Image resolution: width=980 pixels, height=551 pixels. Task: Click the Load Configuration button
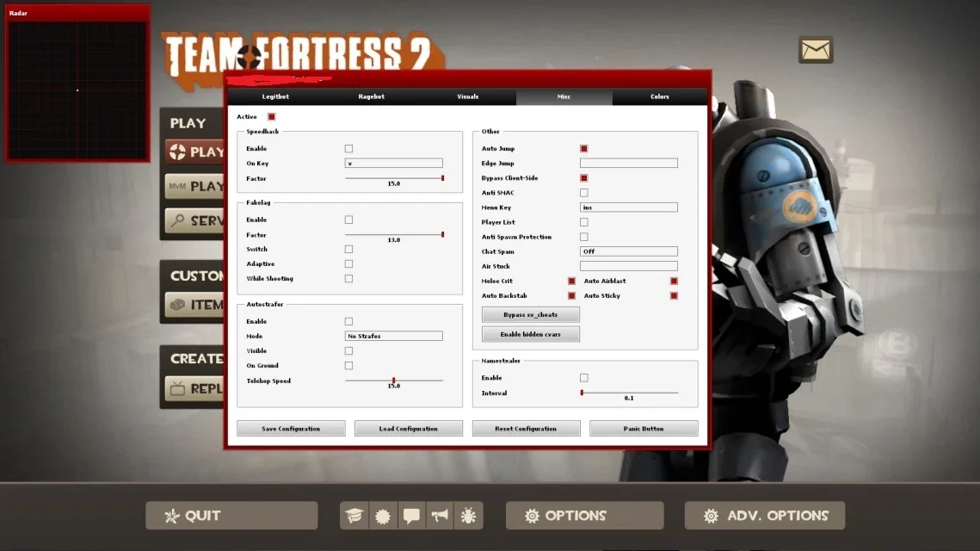click(408, 429)
